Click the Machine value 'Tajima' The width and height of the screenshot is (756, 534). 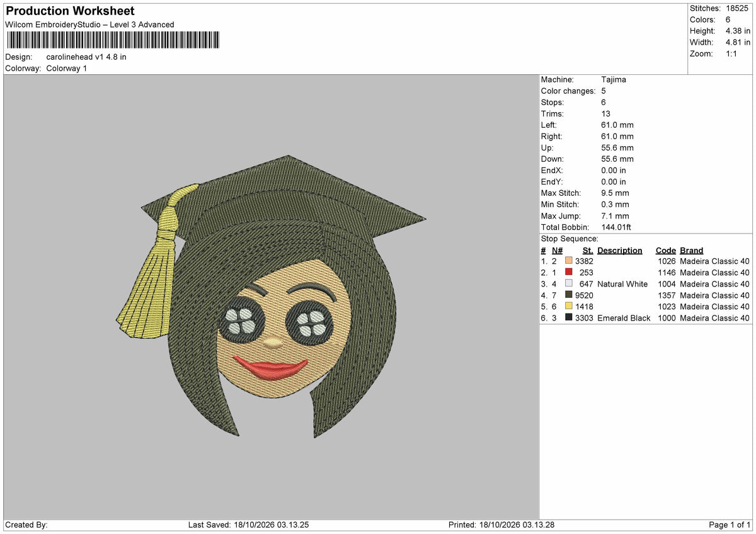(614, 80)
